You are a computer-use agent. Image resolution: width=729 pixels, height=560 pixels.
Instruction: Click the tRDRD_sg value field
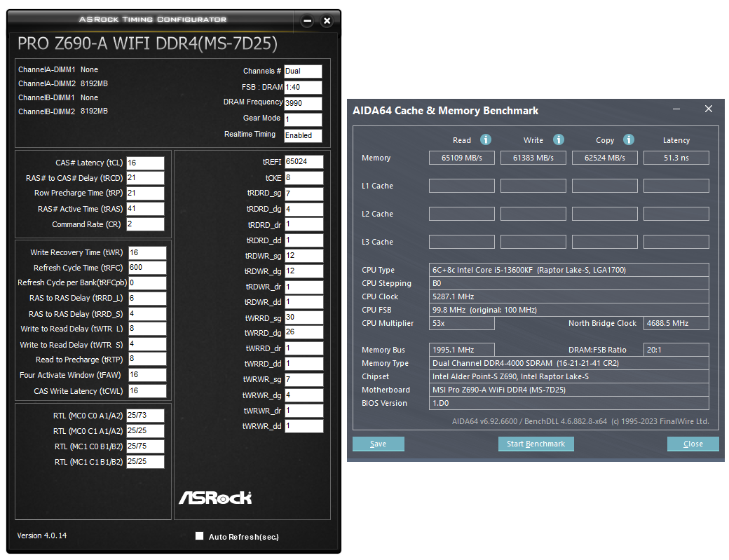304,193
